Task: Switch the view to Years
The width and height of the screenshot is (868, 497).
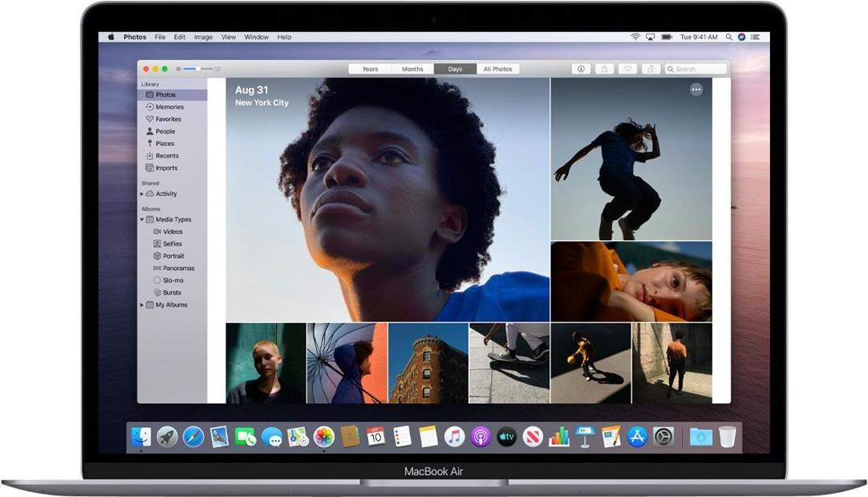Action: click(370, 69)
